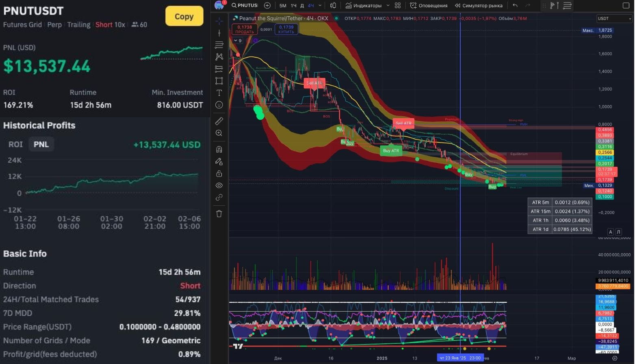The image size is (635, 364).
Task: Open the user profile avatar
Action: (219, 5)
